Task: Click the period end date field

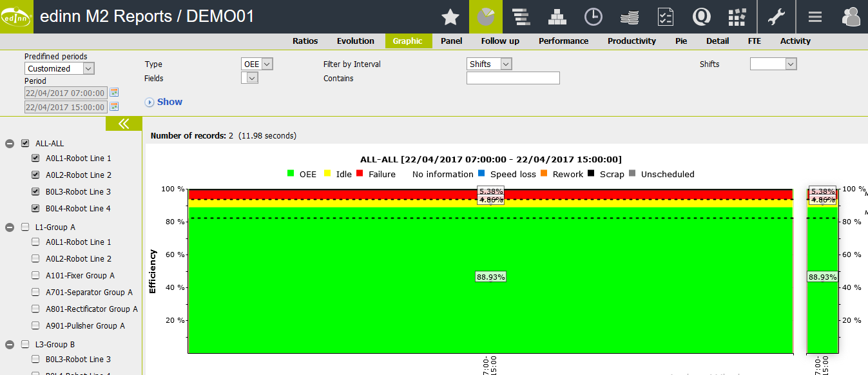Action: click(66, 107)
